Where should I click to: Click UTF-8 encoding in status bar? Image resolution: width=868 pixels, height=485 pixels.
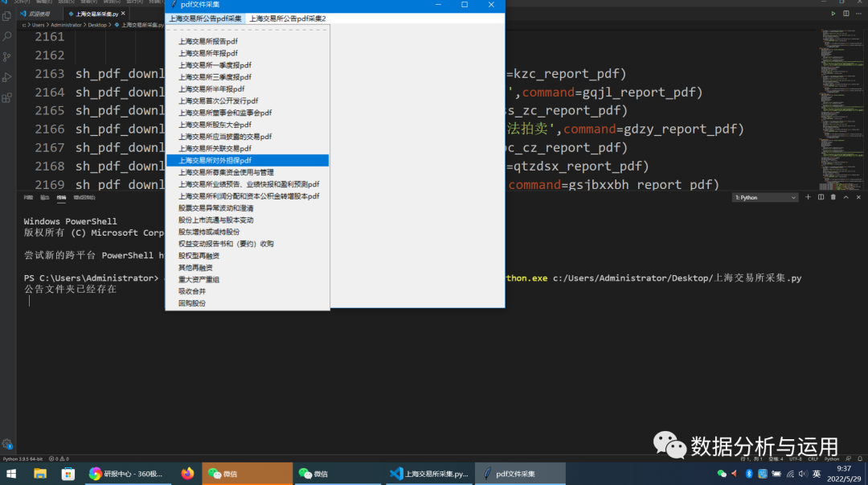(x=795, y=459)
